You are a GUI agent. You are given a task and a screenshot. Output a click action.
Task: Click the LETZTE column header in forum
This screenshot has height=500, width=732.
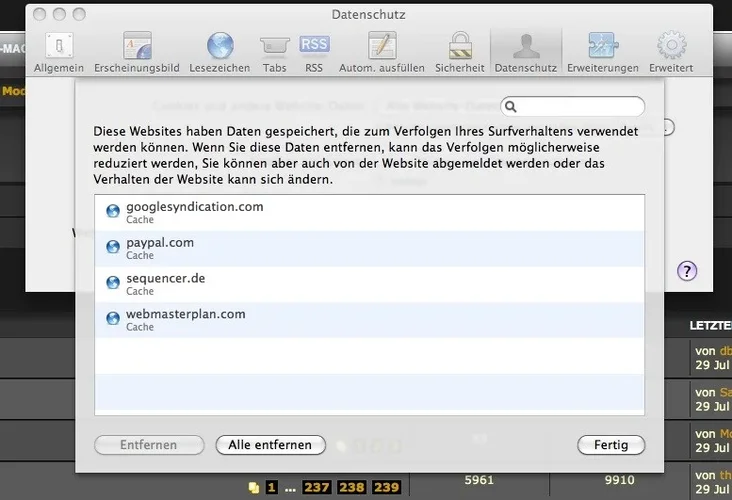pos(711,325)
